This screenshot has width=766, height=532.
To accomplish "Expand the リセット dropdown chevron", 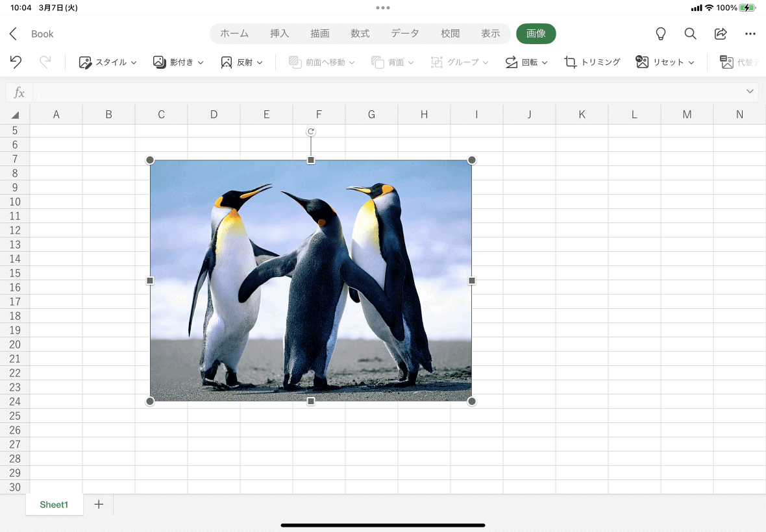I will point(691,62).
